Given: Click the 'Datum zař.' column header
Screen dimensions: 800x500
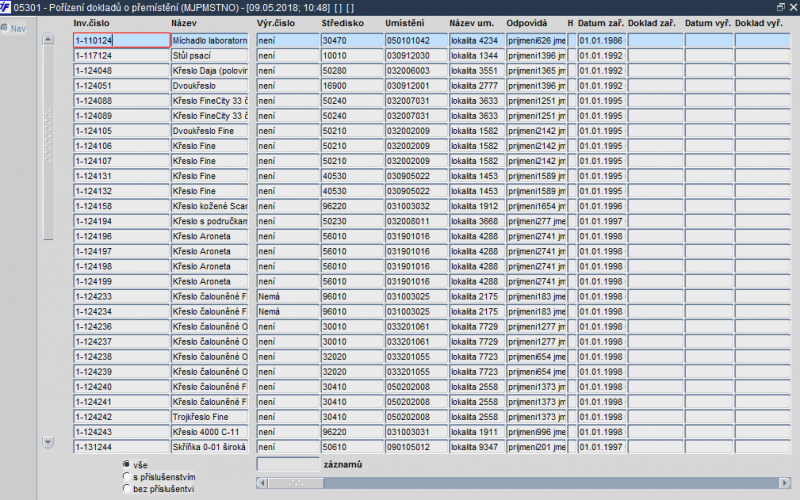Looking at the screenshot, I should [x=601, y=23].
